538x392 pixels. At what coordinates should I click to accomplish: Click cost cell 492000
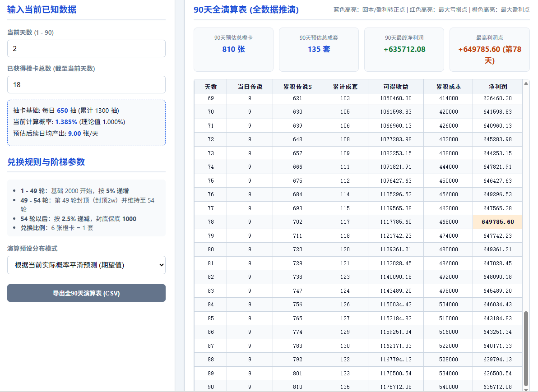coord(449,277)
